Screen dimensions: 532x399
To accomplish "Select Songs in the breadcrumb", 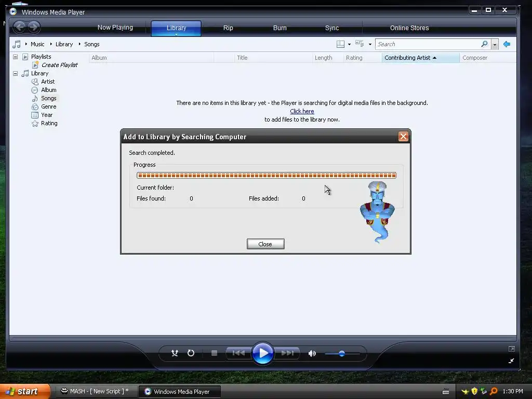I will [x=91, y=44].
